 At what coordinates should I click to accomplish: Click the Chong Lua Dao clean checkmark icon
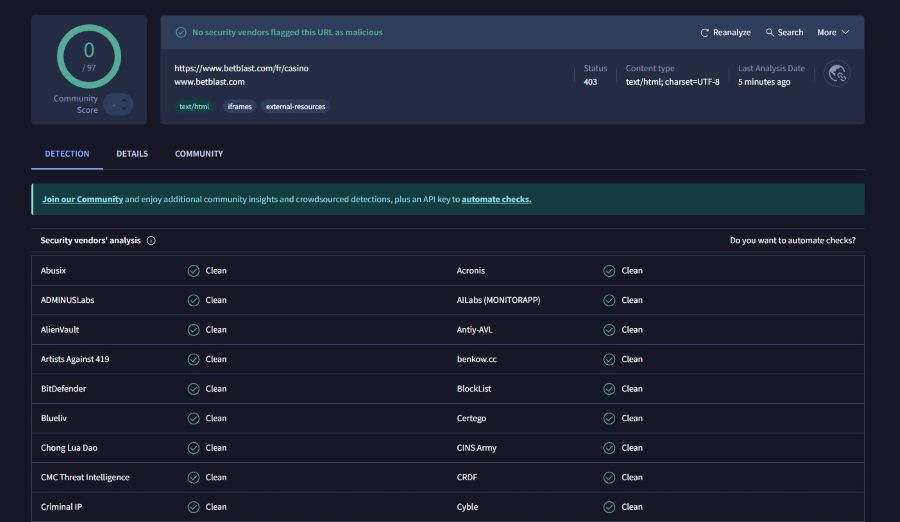[193, 448]
